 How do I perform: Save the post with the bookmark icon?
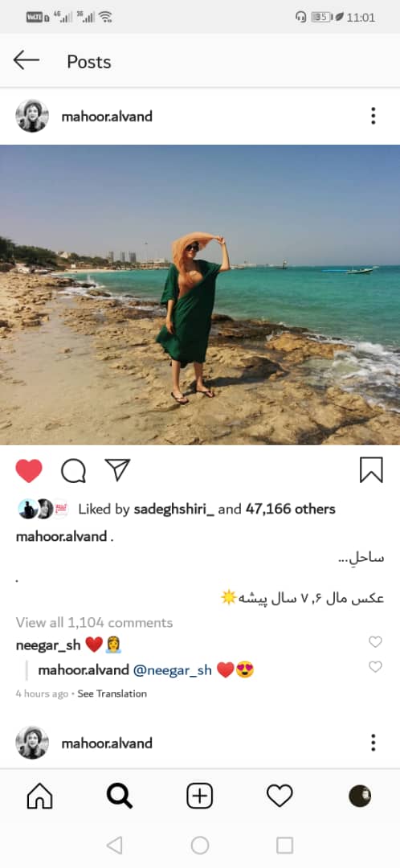point(371,470)
